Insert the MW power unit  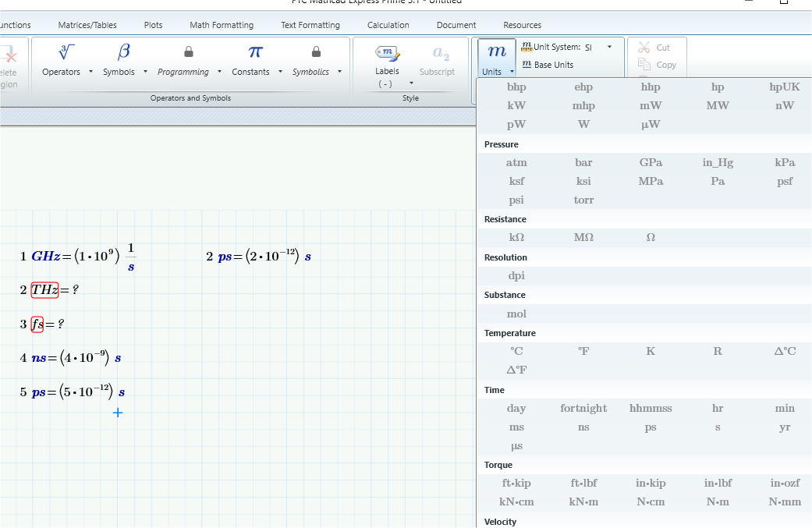click(x=718, y=105)
